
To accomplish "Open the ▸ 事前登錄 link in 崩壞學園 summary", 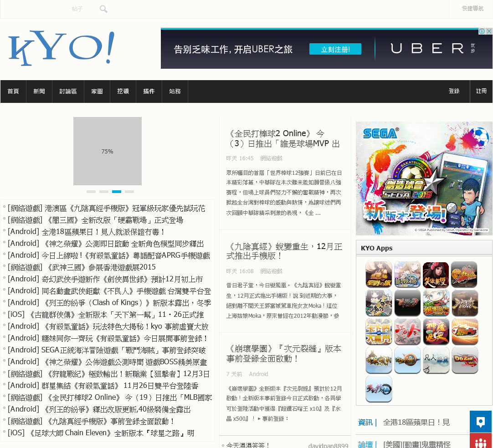I will tap(272, 419).
